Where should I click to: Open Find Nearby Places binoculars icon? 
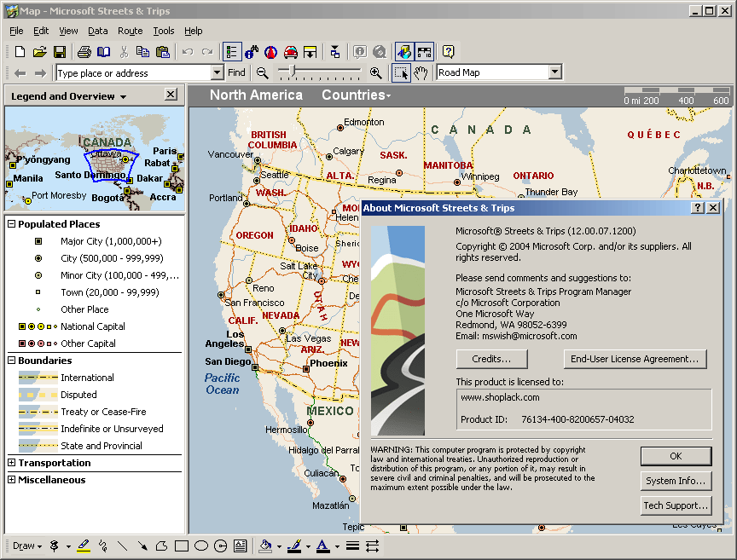252,52
